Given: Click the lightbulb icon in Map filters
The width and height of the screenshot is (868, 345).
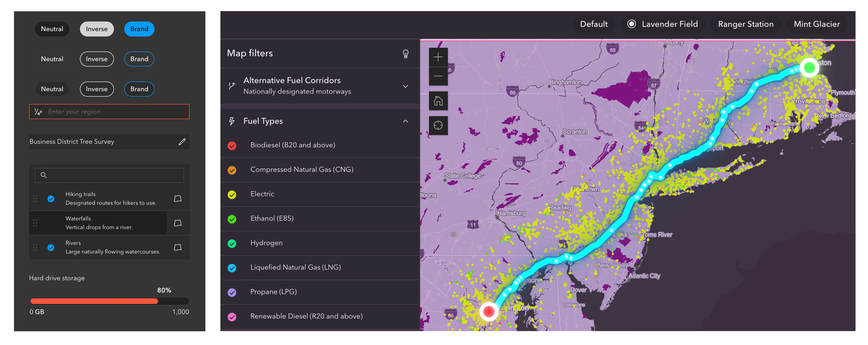Looking at the screenshot, I should point(406,54).
